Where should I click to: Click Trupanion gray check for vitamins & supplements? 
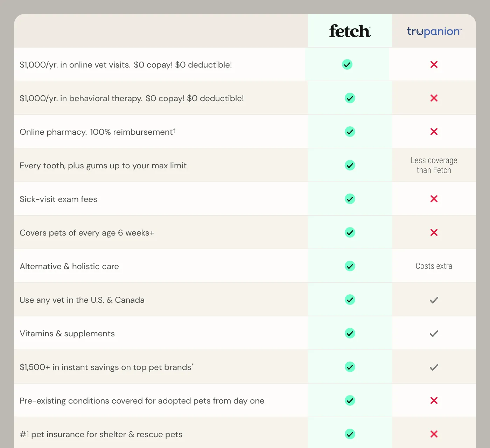(434, 334)
